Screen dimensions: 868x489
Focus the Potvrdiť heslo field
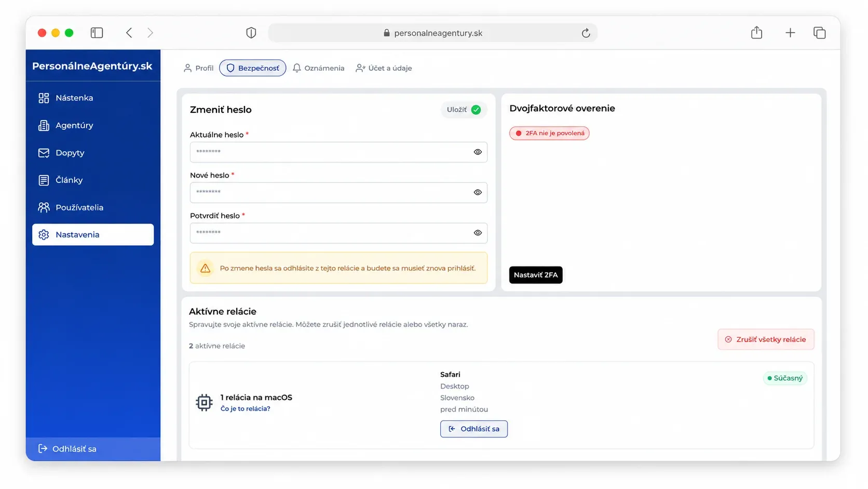(x=338, y=233)
